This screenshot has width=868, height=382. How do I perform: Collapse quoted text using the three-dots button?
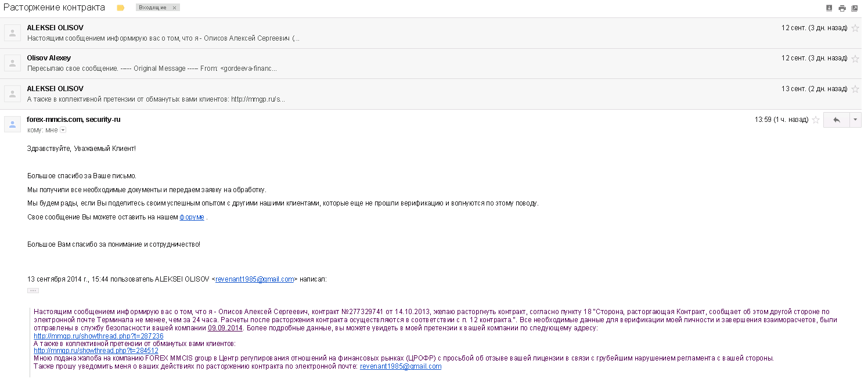point(33,290)
